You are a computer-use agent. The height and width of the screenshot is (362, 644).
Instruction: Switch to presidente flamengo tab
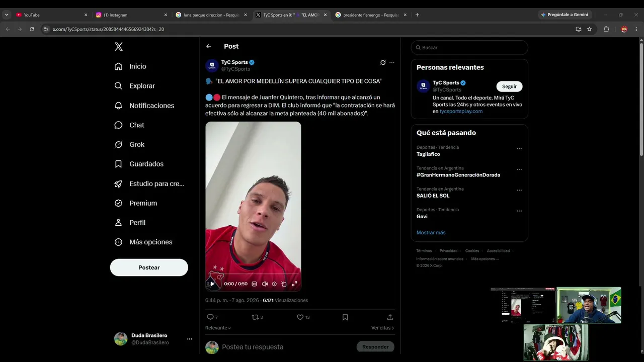[370, 15]
